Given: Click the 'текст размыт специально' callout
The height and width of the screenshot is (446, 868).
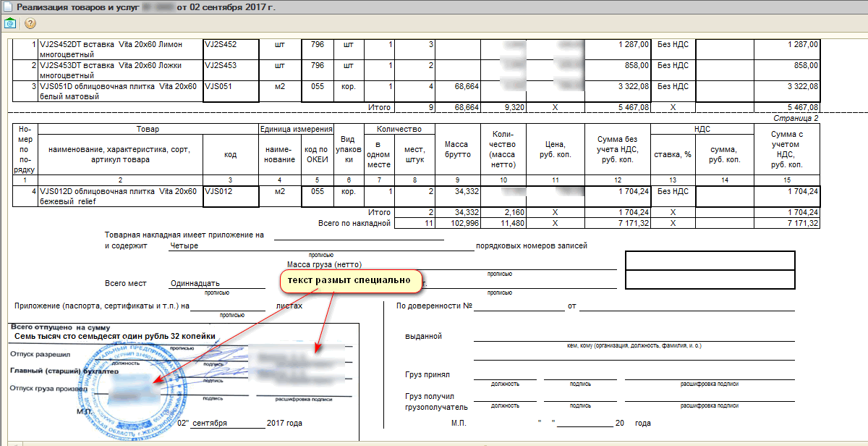Looking at the screenshot, I should pos(350,281).
